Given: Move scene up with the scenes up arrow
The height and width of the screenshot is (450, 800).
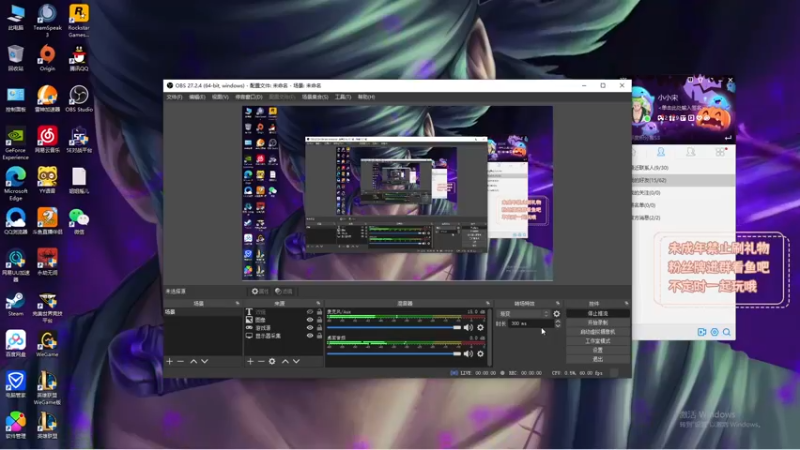Looking at the screenshot, I should pos(193,361).
